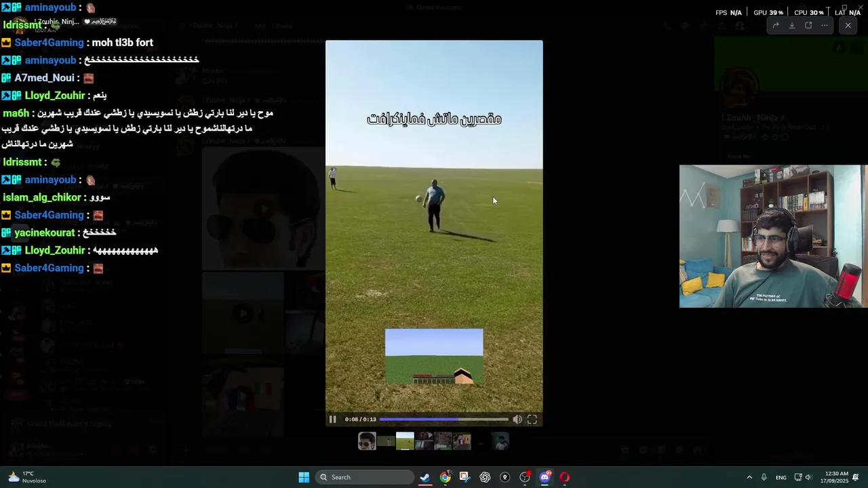Click chat username islam_alg_chikor

(x=42, y=197)
